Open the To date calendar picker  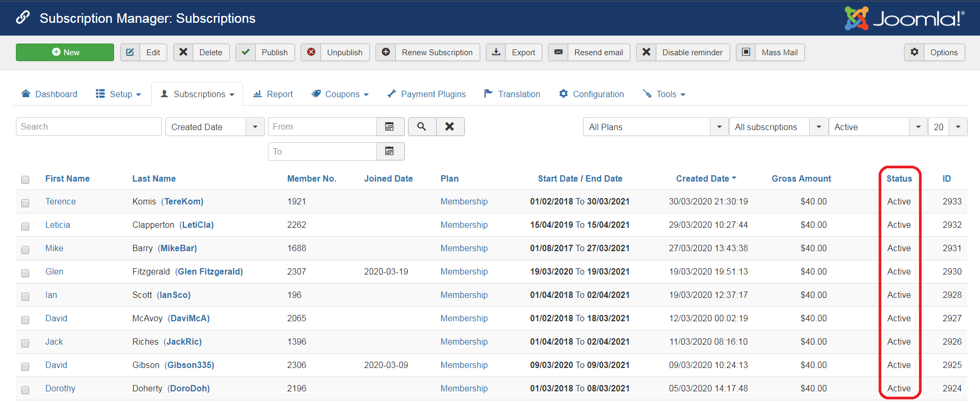click(389, 151)
